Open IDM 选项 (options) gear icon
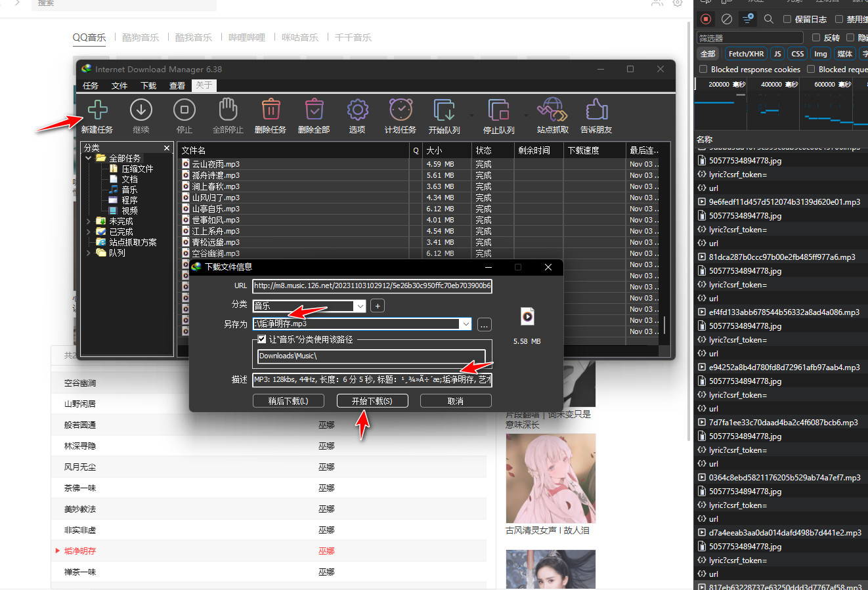This screenshot has height=590, width=868. tap(357, 110)
